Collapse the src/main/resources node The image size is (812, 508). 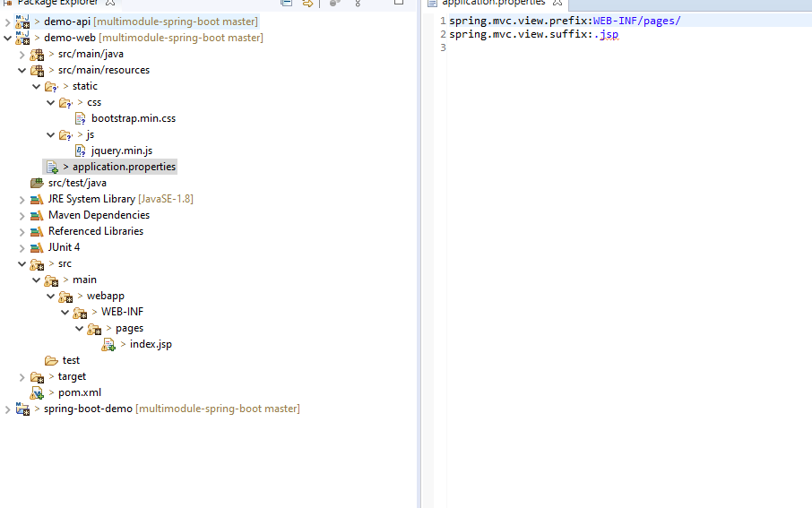click(x=22, y=70)
